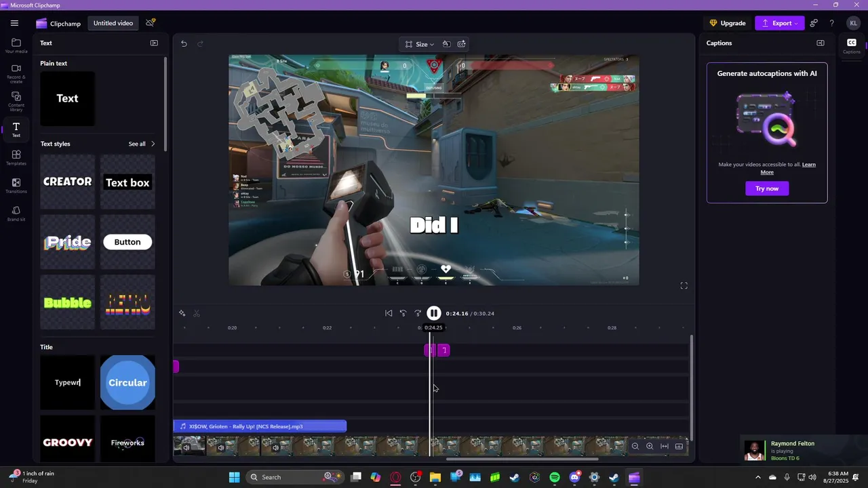Skip forward five seconds
868x488 pixels.
418,313
